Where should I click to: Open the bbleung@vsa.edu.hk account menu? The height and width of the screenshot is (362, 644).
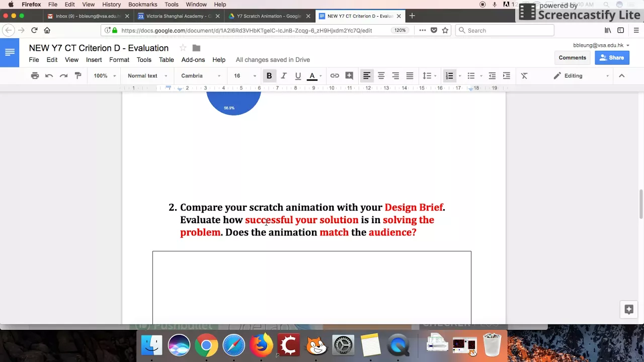pos(601,45)
